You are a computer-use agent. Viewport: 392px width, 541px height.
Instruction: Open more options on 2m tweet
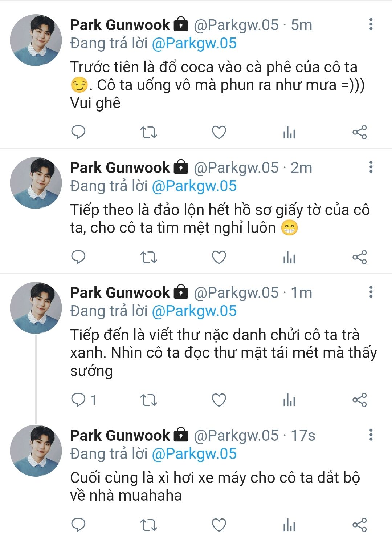pos(371,167)
